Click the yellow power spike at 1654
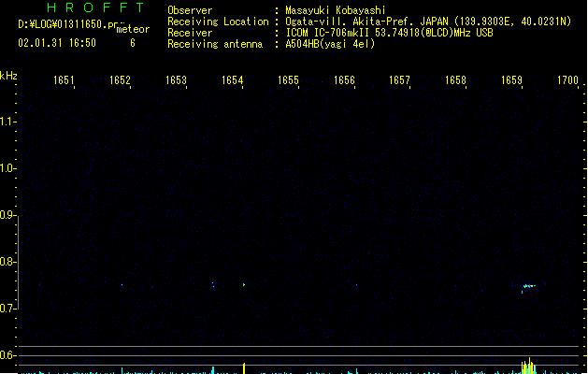Screen dimensions: 588x374 point(244,368)
